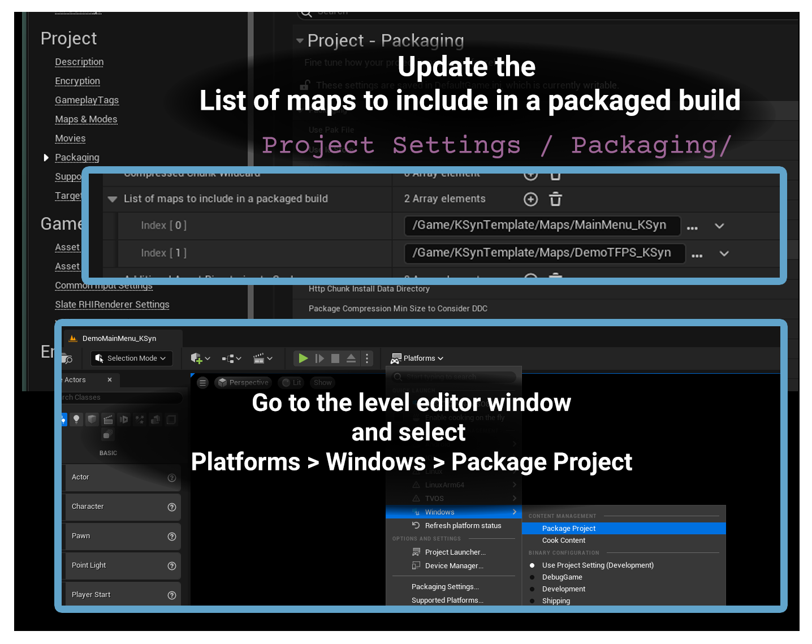This screenshot has height=644, width=812.
Task: Open Project Launcher from menu
Action: coord(453,552)
